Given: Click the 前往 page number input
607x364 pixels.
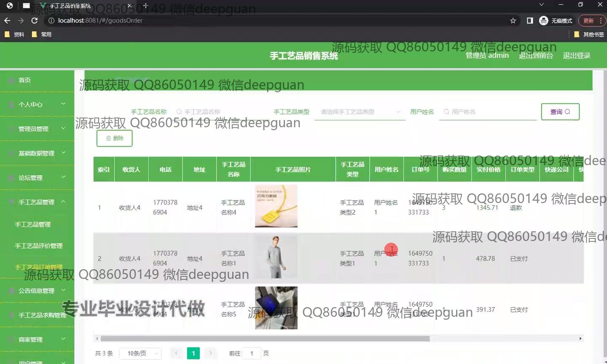Looking at the screenshot, I should (x=252, y=353).
